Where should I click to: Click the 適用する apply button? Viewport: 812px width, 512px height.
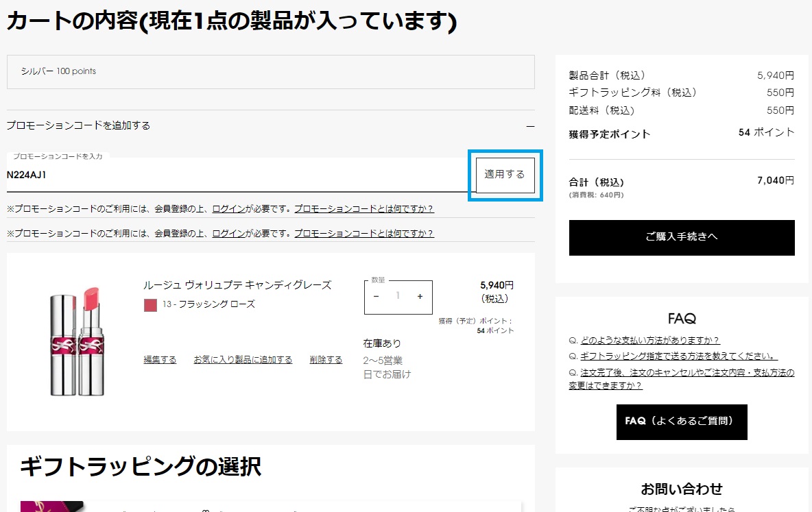(505, 175)
